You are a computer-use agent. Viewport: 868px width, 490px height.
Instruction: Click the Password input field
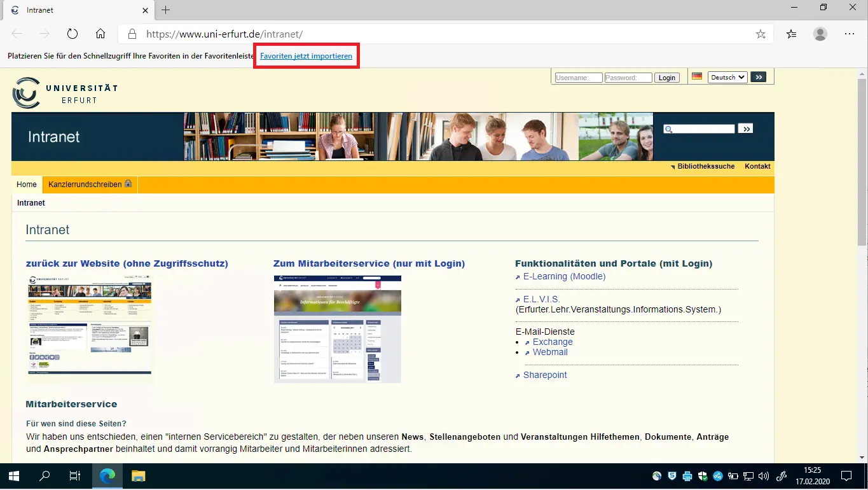(x=628, y=78)
